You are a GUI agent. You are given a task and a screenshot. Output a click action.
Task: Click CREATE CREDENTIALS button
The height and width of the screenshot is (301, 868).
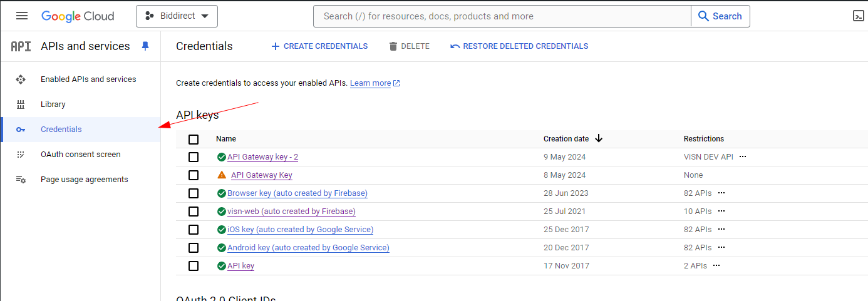point(319,46)
